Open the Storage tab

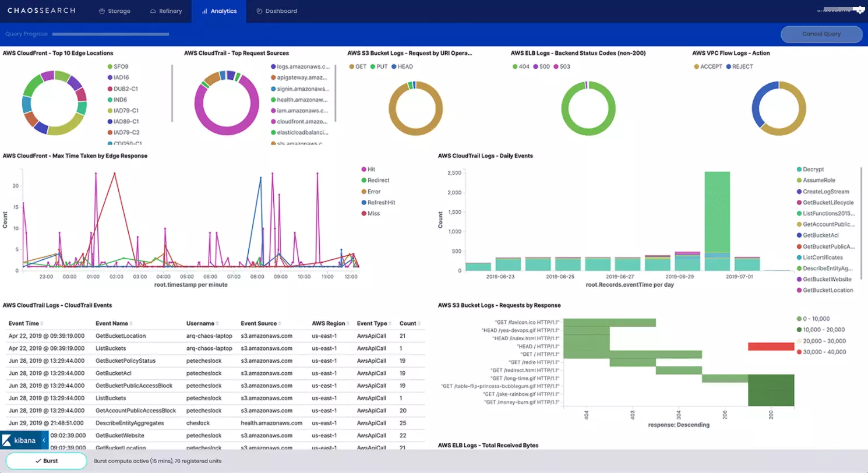pos(114,11)
